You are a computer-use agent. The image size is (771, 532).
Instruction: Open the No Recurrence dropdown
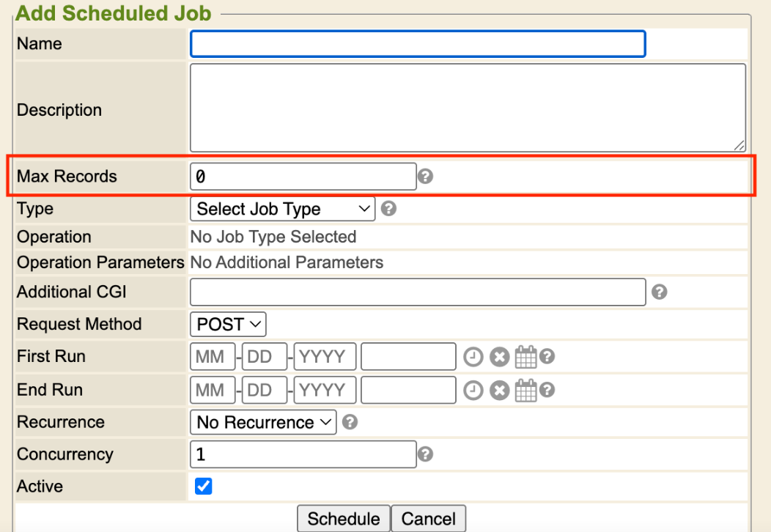point(263,423)
